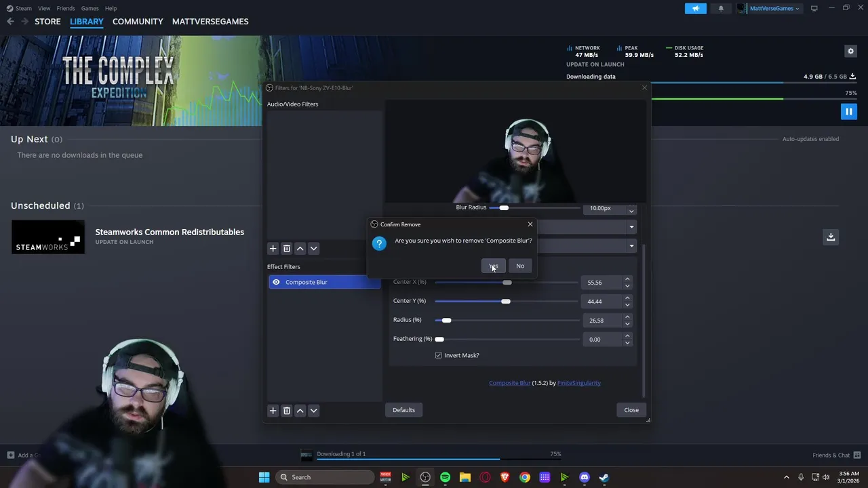Adjust Feathering slider handle

439,339
